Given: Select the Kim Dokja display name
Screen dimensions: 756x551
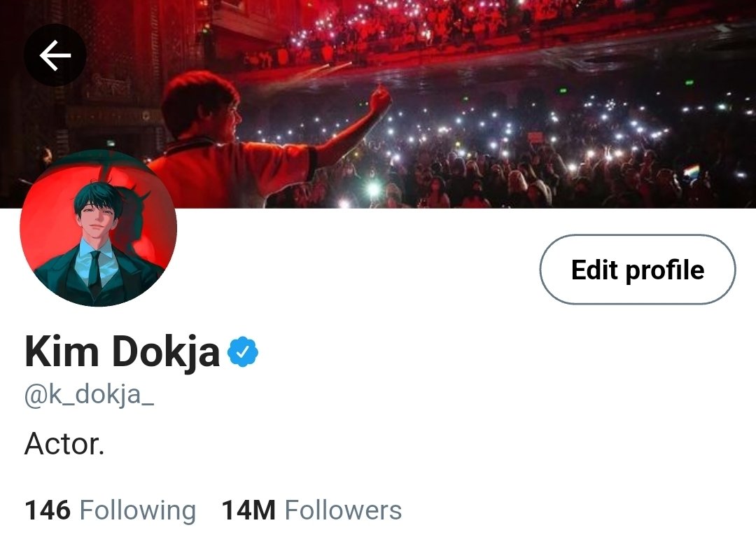Looking at the screenshot, I should tap(122, 352).
